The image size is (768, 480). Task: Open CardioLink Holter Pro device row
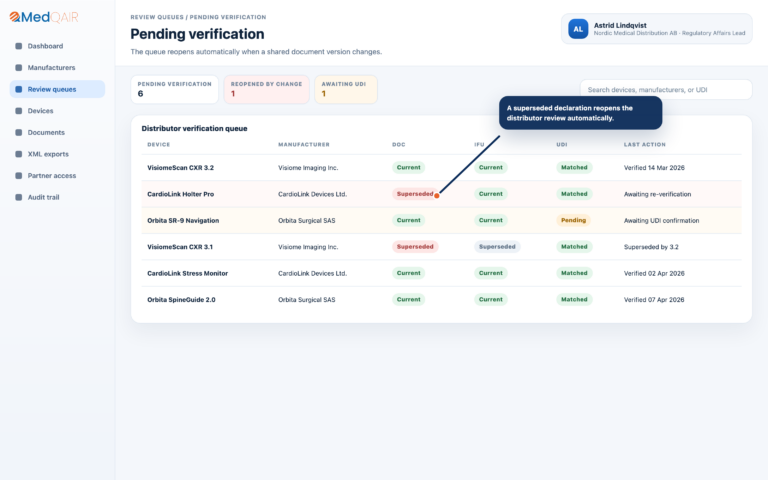[x=441, y=194]
